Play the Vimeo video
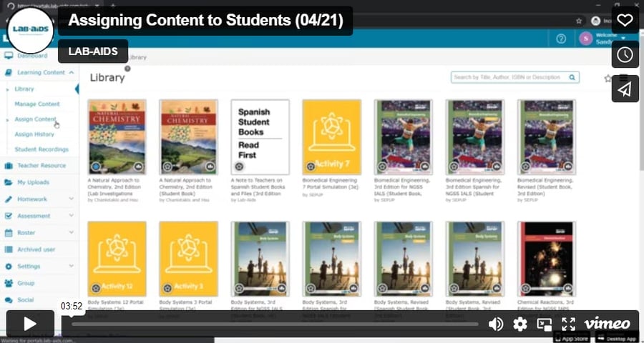Viewport: 644px width, 343px height. tap(30, 324)
